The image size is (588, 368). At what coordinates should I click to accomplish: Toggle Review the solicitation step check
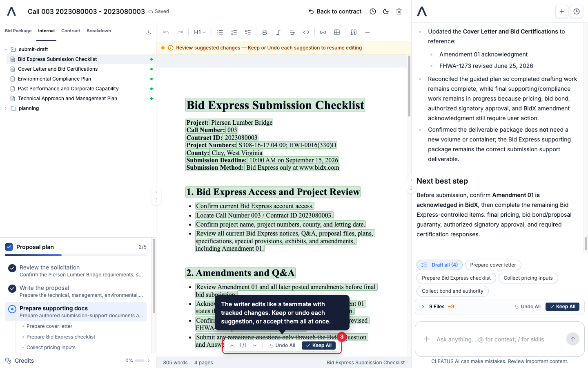coord(12,268)
